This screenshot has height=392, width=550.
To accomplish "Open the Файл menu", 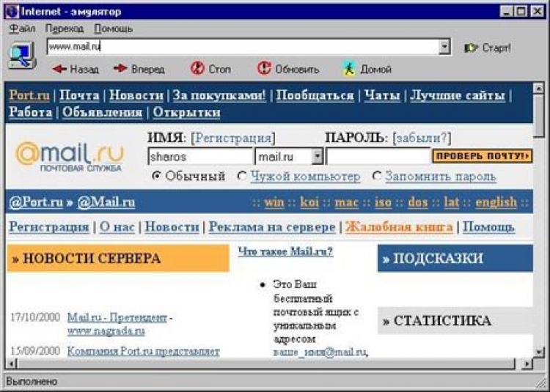I will [22, 29].
